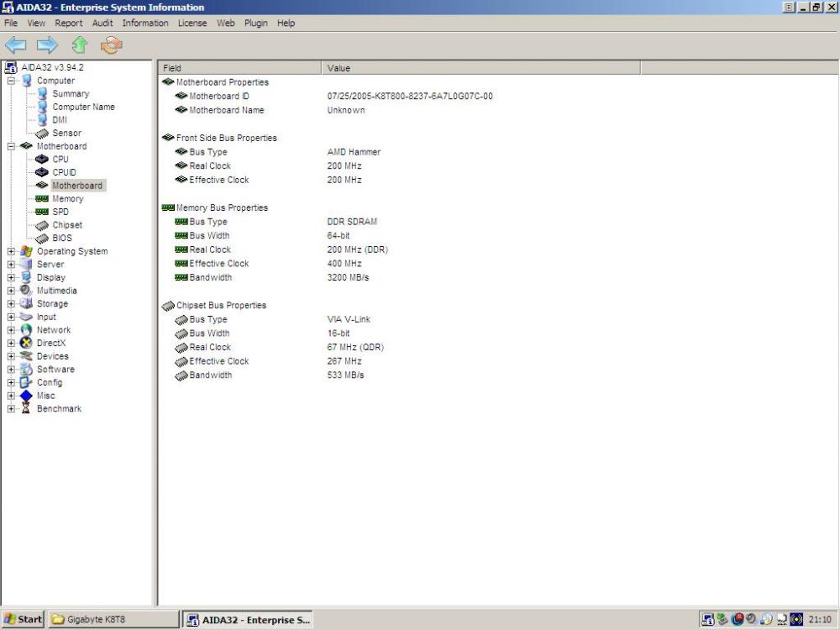This screenshot has width=840, height=630.
Task: Open the Audit menu
Action: (102, 24)
